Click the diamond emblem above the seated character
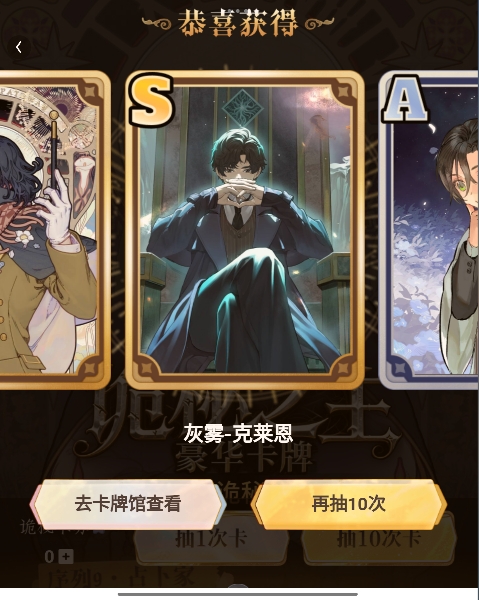This screenshot has height=600, width=479. pyautogui.click(x=243, y=106)
